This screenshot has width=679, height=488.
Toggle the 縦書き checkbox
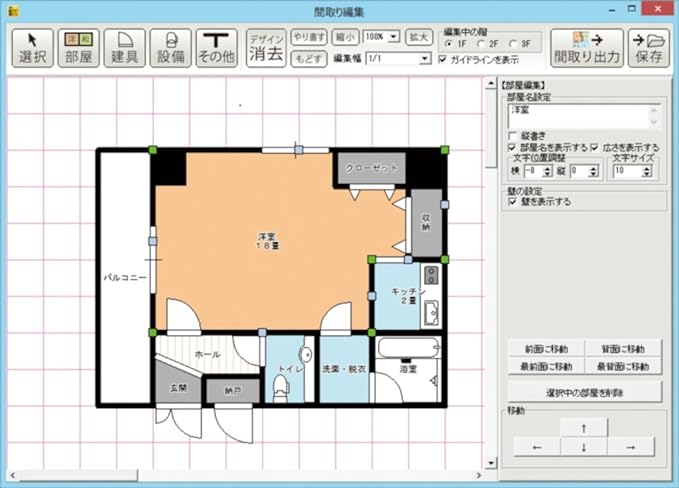[512, 136]
